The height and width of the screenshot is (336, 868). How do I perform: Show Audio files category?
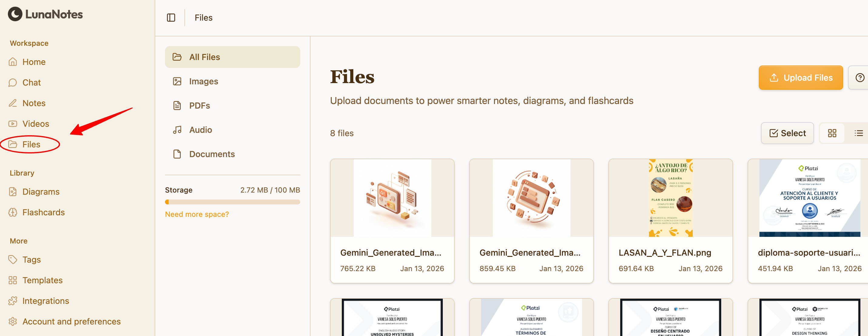tap(200, 130)
